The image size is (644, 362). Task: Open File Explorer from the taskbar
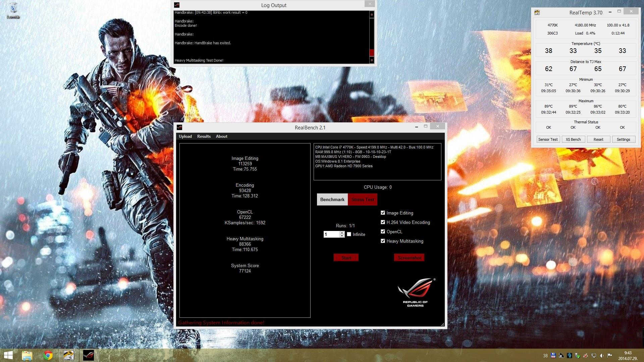click(x=27, y=355)
